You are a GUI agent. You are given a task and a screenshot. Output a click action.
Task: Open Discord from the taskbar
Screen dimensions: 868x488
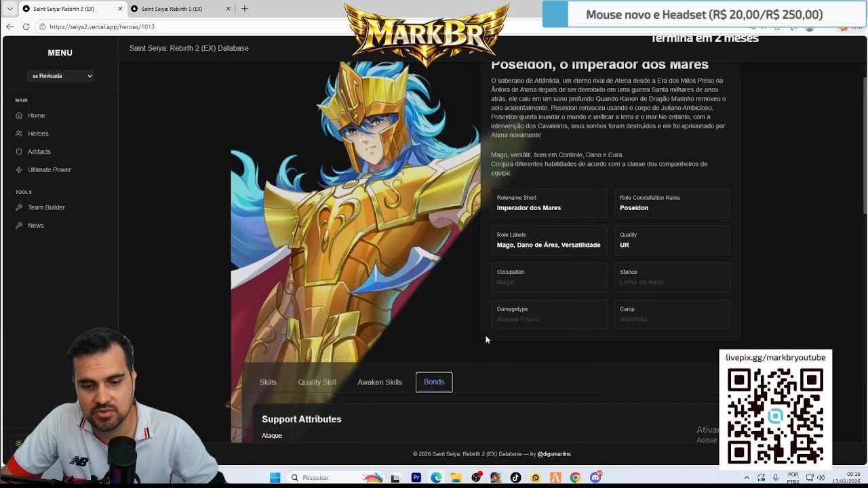point(595,478)
